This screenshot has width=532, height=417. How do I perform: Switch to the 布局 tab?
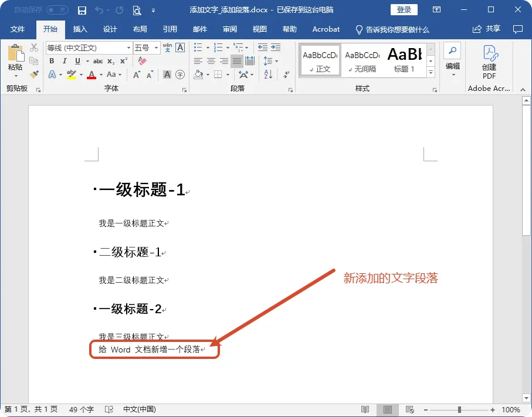(140, 29)
